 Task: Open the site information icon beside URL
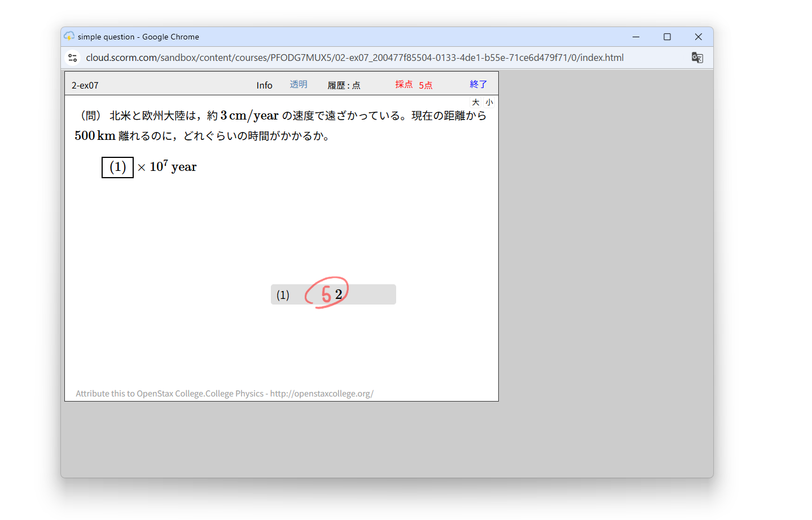click(x=73, y=58)
